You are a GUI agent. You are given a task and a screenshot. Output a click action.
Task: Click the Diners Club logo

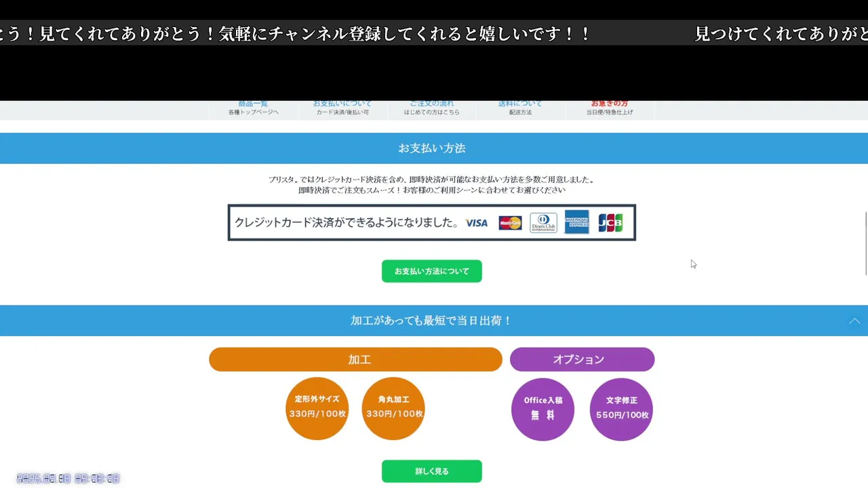click(543, 223)
